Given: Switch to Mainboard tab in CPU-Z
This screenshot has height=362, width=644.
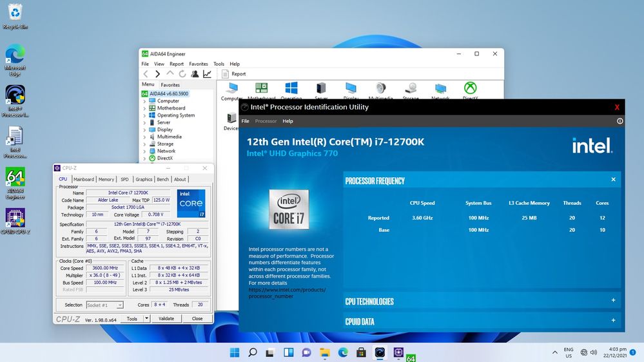Looking at the screenshot, I should pyautogui.click(x=84, y=179).
